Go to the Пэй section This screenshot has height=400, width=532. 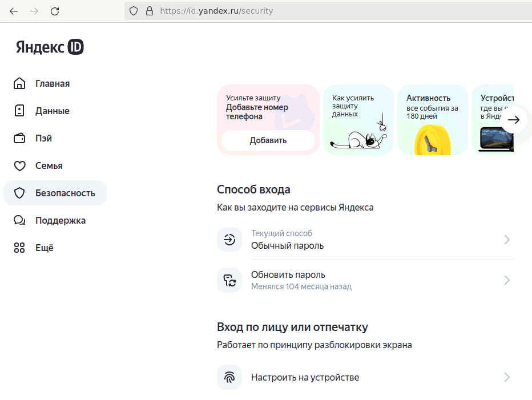tap(43, 138)
